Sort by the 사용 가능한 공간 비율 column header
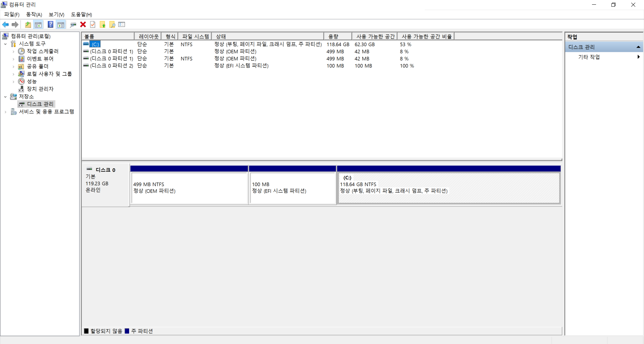Screen dimensions: 644x344 (426, 36)
